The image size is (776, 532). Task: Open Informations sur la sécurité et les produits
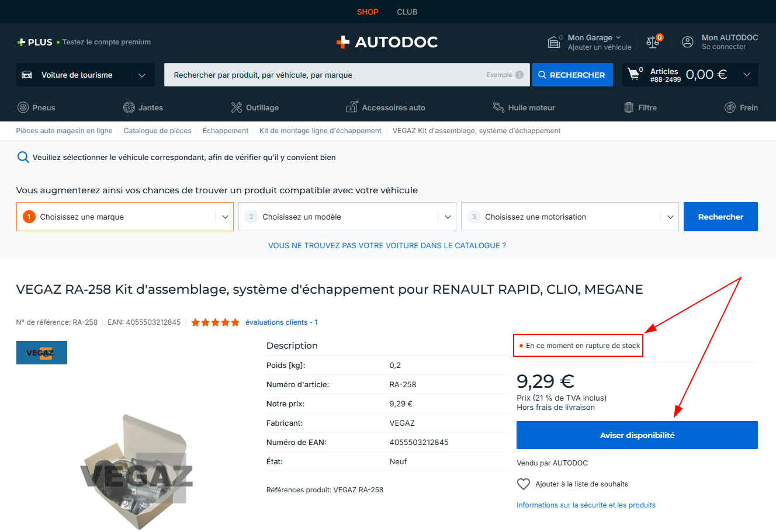pos(586,505)
